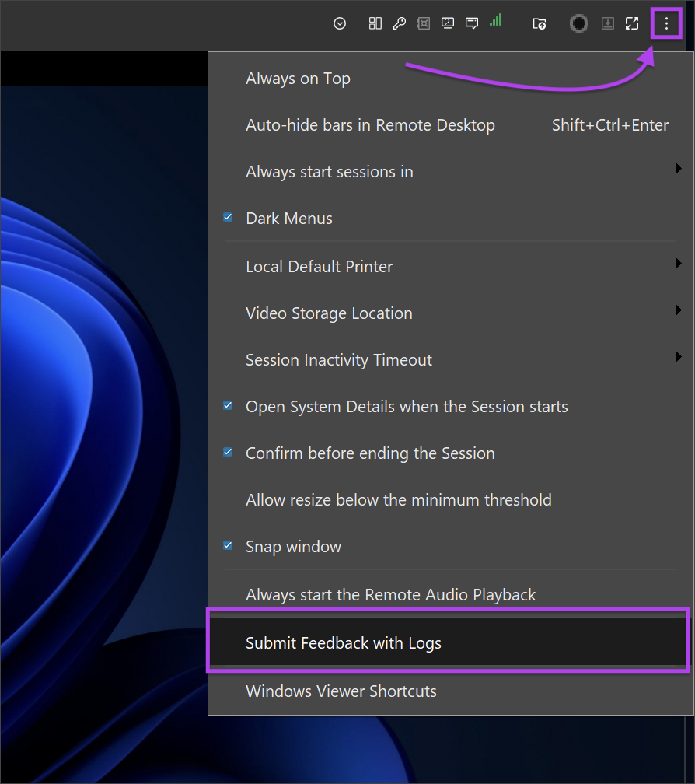The height and width of the screenshot is (784, 695).
Task: Toggle Confirm before ending the Session
Action: [x=229, y=453]
